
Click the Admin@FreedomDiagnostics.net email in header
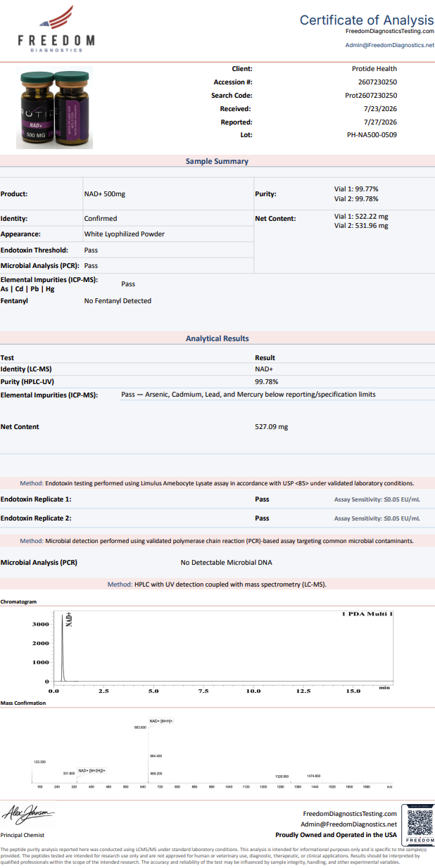point(390,44)
